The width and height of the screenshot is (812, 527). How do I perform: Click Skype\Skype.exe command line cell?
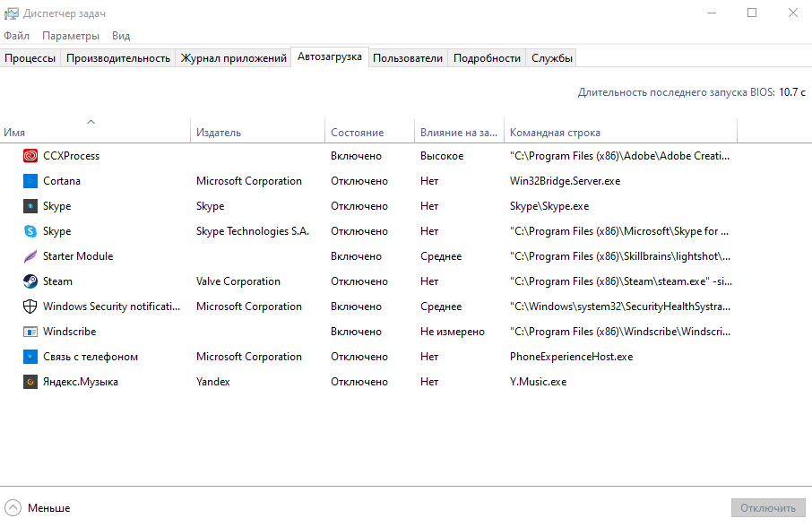point(549,206)
